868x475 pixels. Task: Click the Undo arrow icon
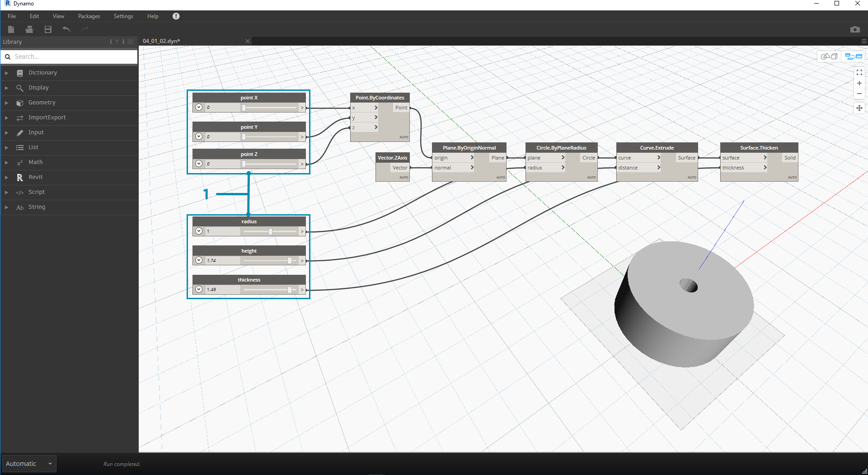(66, 29)
